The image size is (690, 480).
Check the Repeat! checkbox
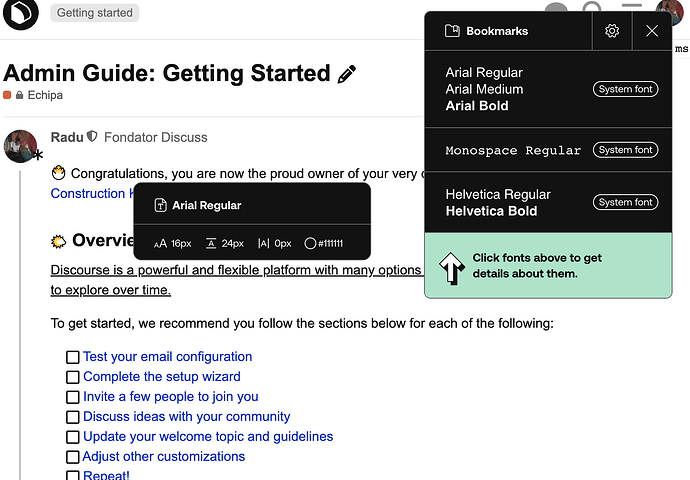tap(73, 476)
